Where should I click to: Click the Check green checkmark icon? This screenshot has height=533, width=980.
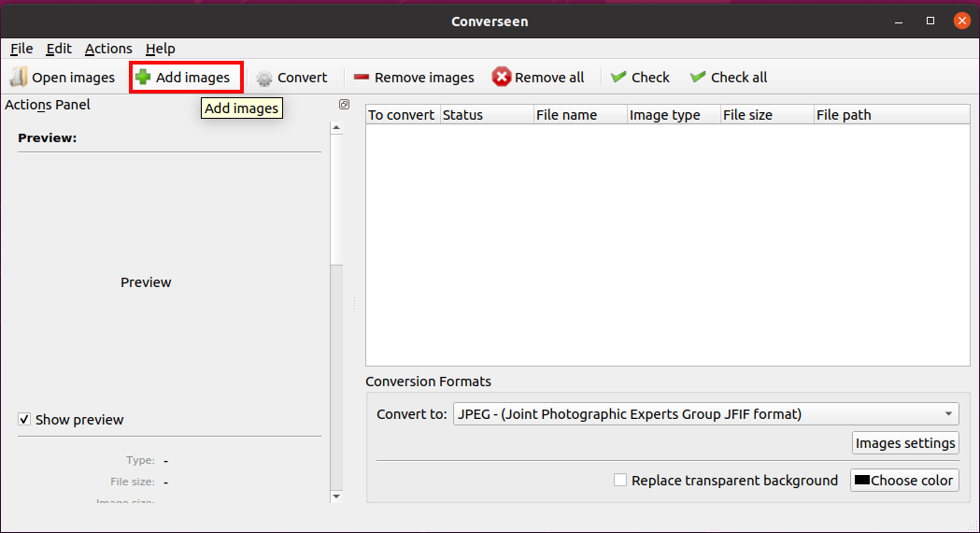point(618,77)
